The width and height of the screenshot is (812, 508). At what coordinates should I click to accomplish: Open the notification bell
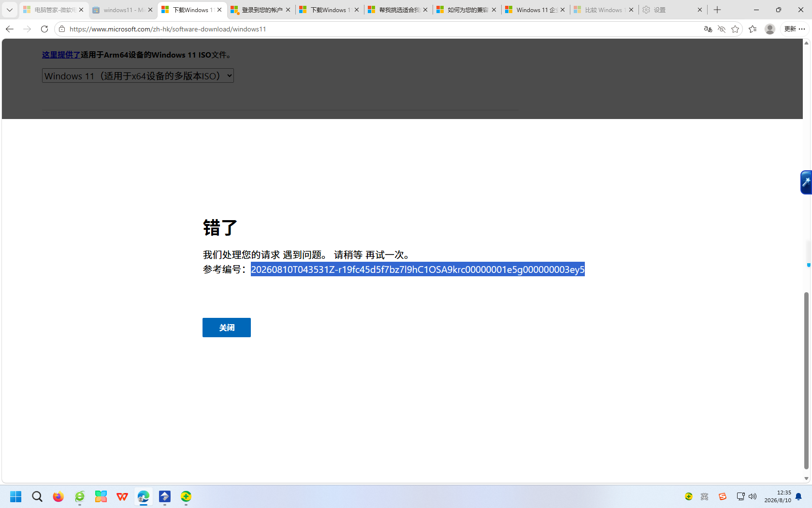point(798,497)
